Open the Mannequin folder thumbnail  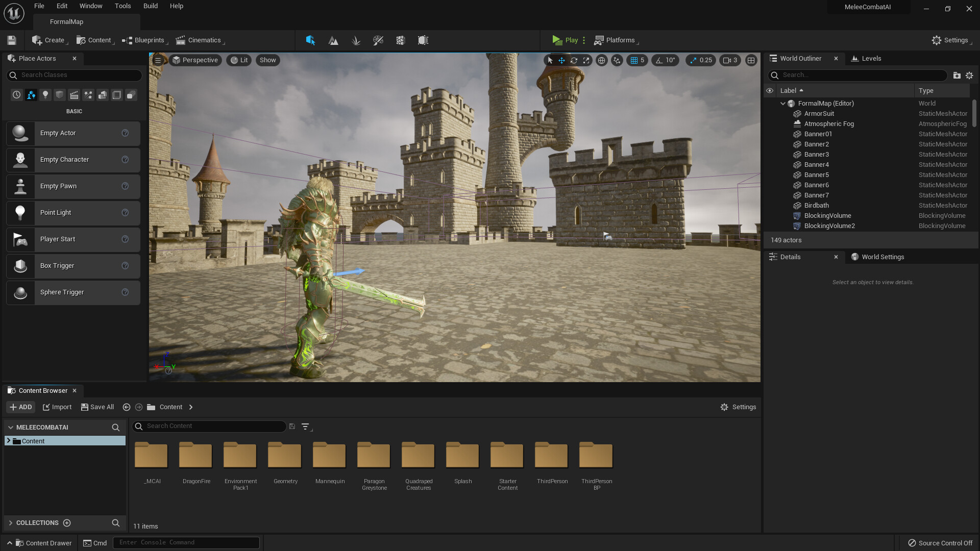[329, 455]
